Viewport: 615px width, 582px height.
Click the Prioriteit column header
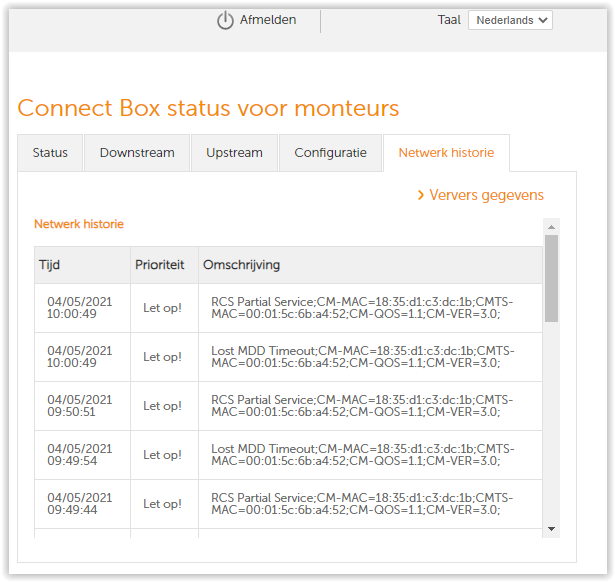point(164,265)
